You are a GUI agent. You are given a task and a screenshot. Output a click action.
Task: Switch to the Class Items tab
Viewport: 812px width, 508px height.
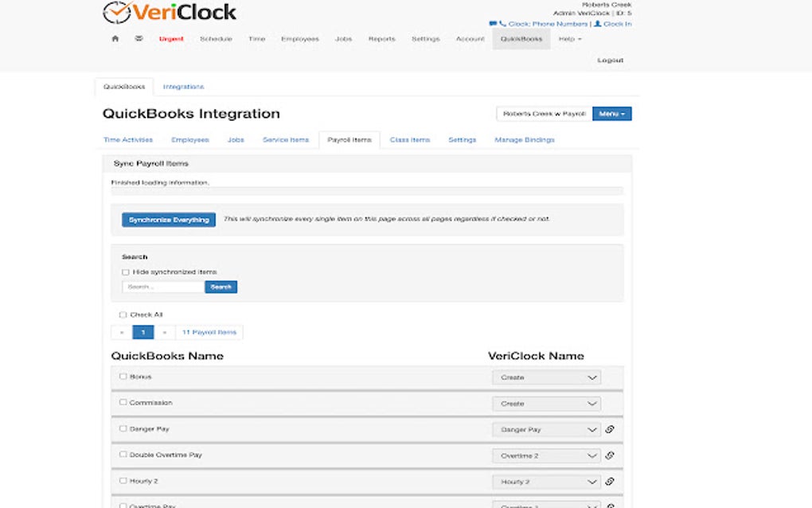pyautogui.click(x=409, y=139)
